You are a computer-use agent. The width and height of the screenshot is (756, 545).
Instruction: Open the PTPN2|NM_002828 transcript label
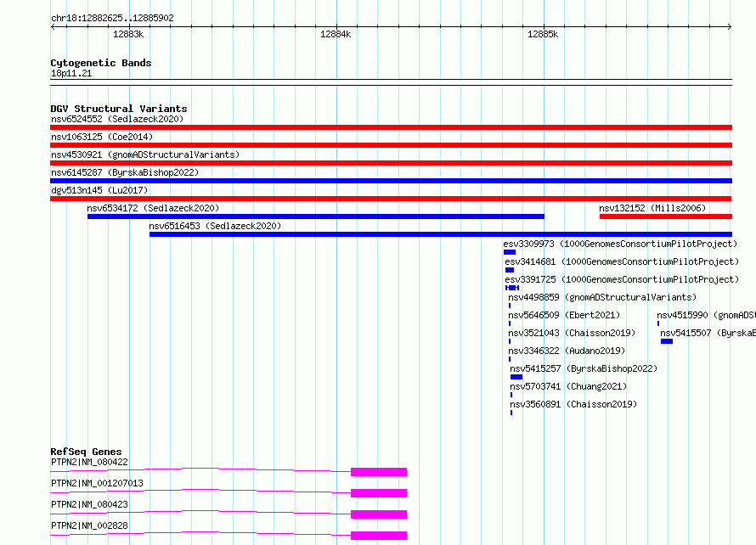(90, 525)
